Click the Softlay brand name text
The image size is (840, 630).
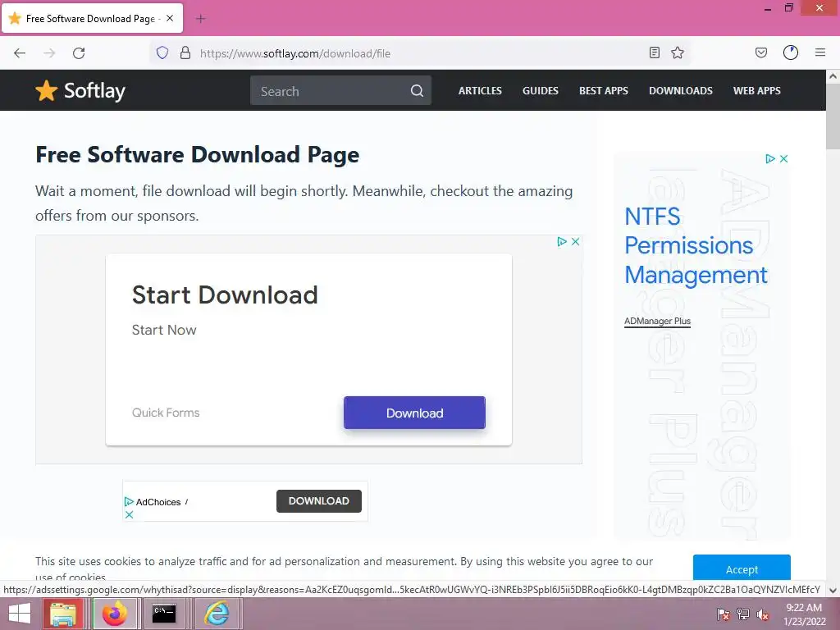click(95, 90)
